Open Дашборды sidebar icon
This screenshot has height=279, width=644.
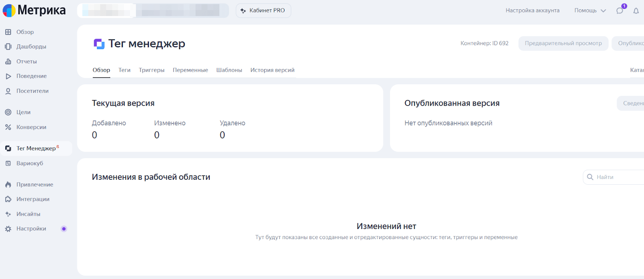coord(8,47)
